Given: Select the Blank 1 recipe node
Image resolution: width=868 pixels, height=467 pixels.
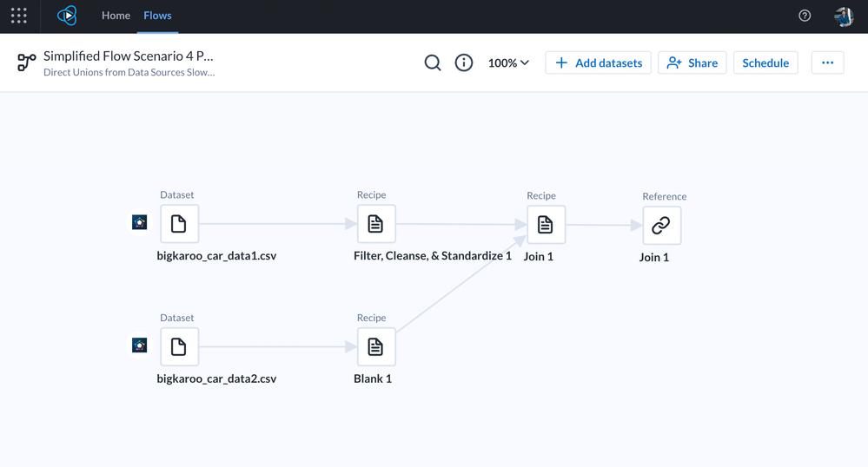Looking at the screenshot, I should (375, 346).
